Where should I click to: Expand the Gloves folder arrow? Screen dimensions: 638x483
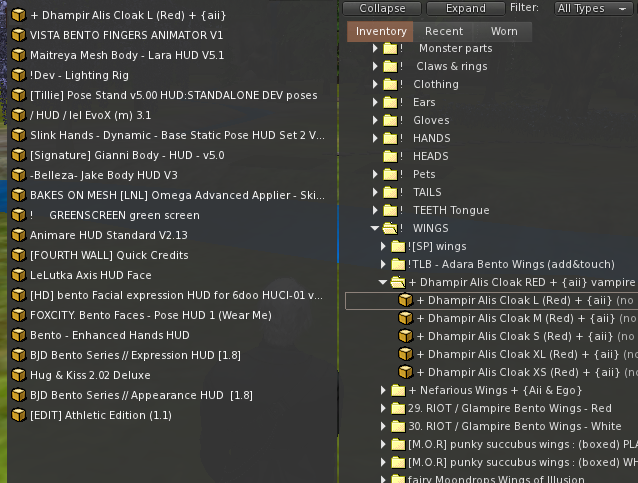coord(375,120)
